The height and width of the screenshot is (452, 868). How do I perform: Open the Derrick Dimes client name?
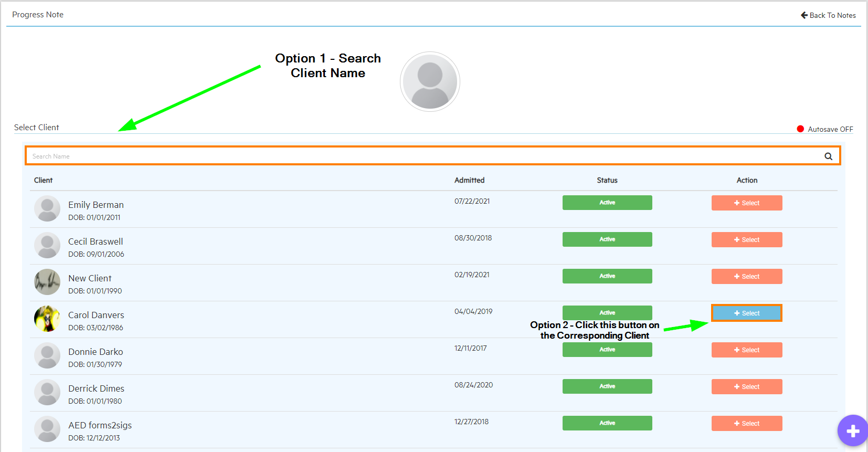[96, 388]
